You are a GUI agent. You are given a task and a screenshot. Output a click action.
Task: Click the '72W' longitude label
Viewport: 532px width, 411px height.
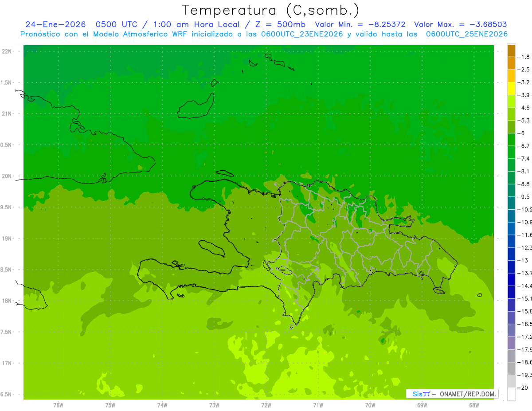(x=266, y=405)
